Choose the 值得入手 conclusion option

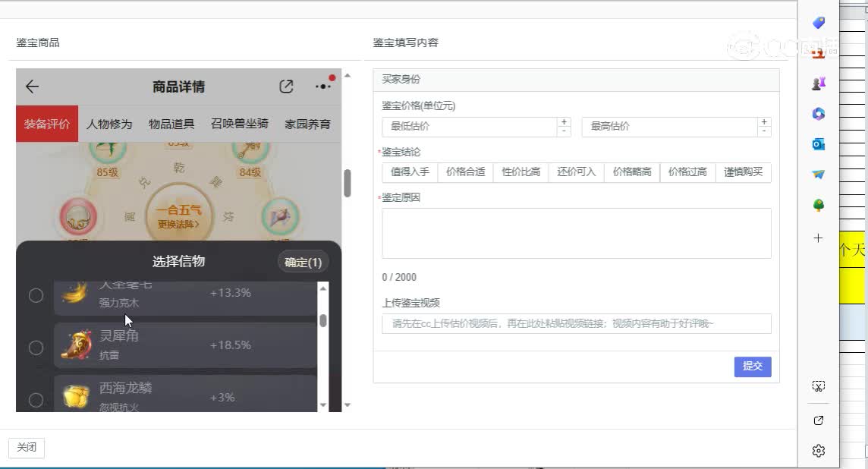(410, 172)
